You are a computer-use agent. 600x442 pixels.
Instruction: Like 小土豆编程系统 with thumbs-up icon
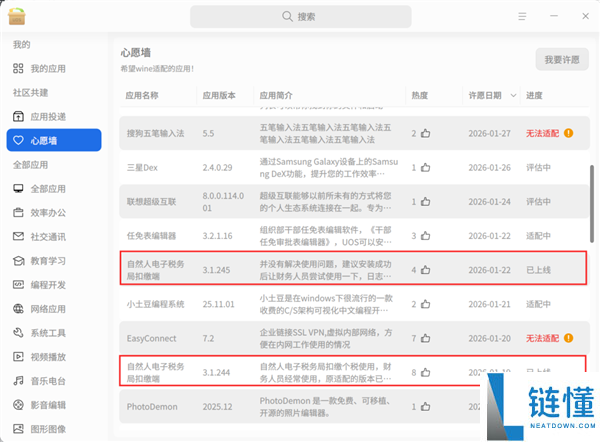(x=426, y=304)
